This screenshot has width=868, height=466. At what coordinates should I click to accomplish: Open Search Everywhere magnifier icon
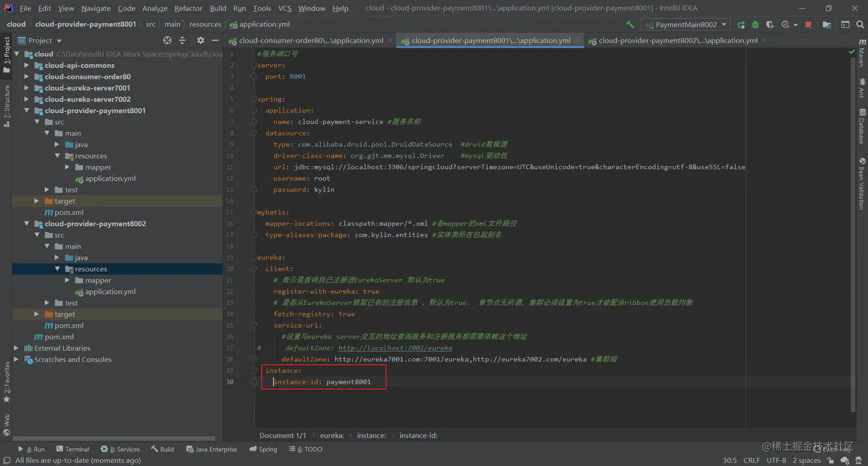pos(860,25)
